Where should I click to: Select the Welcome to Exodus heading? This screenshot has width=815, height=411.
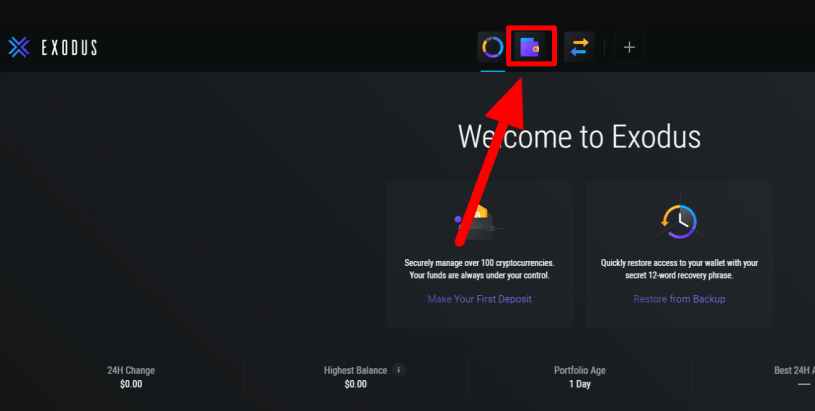pyautogui.click(x=579, y=137)
